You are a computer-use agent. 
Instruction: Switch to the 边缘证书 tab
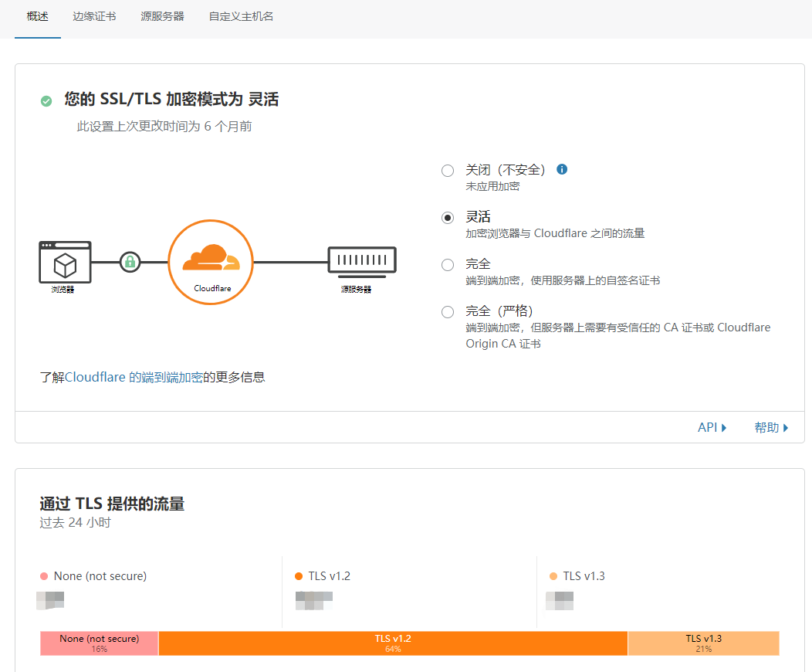[93, 15]
